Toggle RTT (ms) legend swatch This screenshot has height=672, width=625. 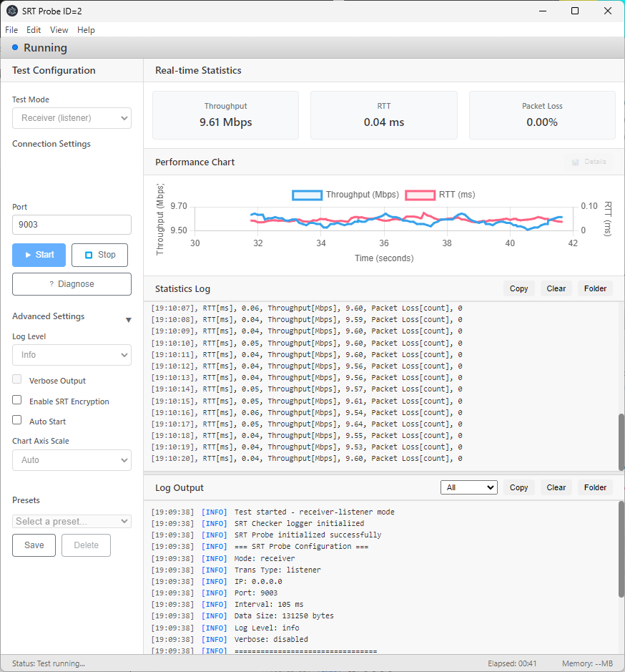[420, 195]
